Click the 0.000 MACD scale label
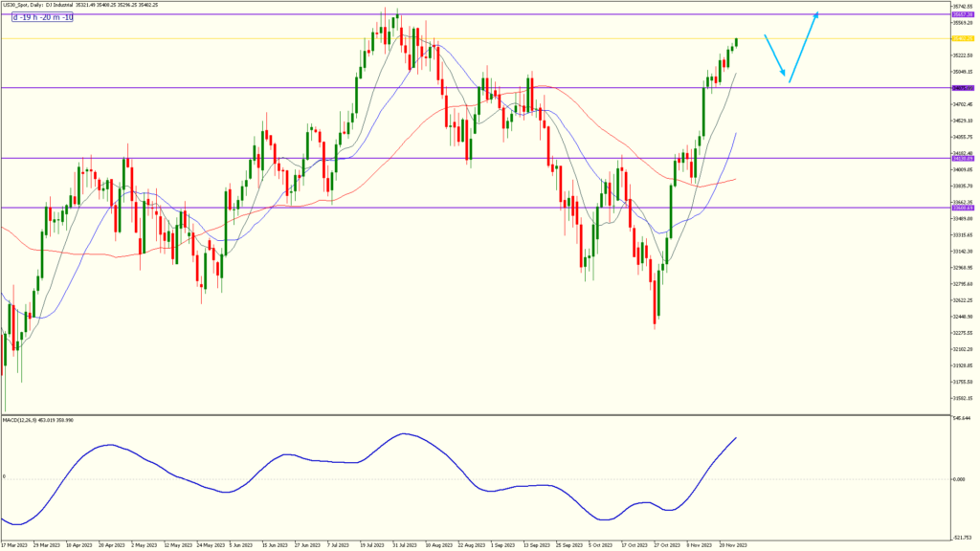This screenshot has height=551, width=980. coord(962,479)
